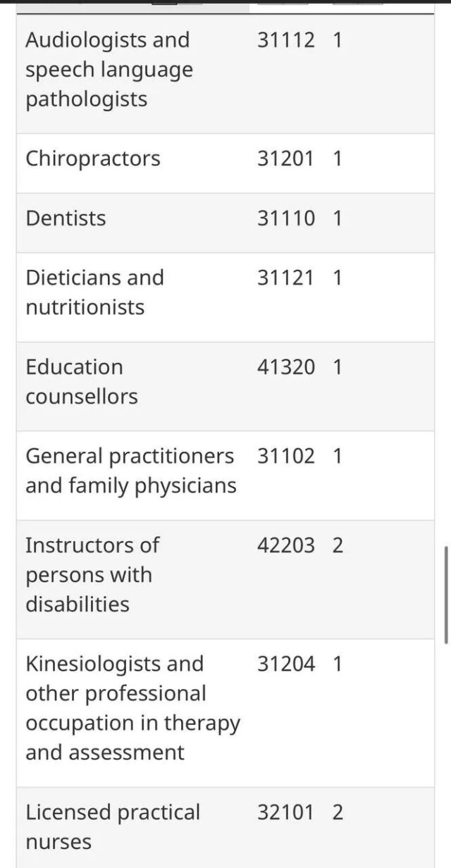
Task: Select code 41320 for Education counsellors
Action: 286,367
